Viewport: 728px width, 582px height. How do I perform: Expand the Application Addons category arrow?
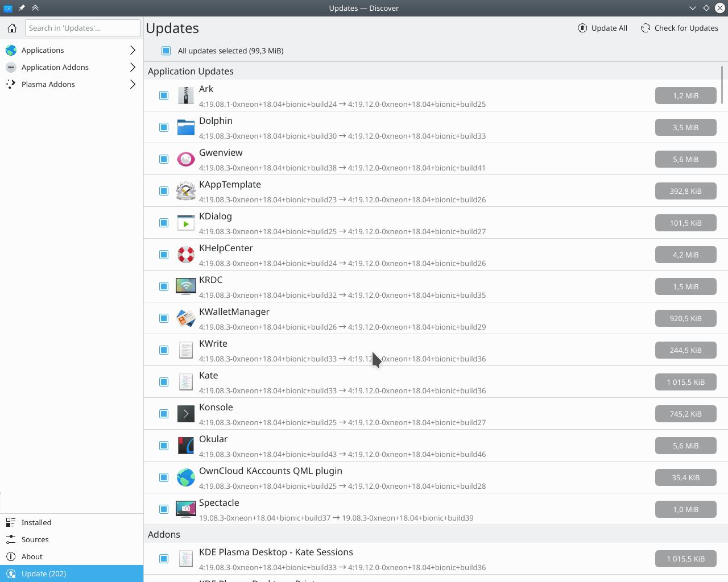tap(133, 67)
